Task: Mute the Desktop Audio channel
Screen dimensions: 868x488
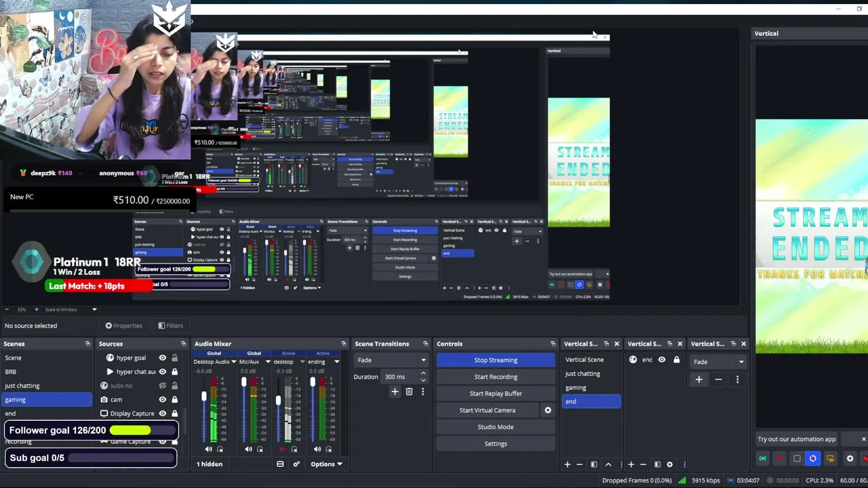Action: 208,449
